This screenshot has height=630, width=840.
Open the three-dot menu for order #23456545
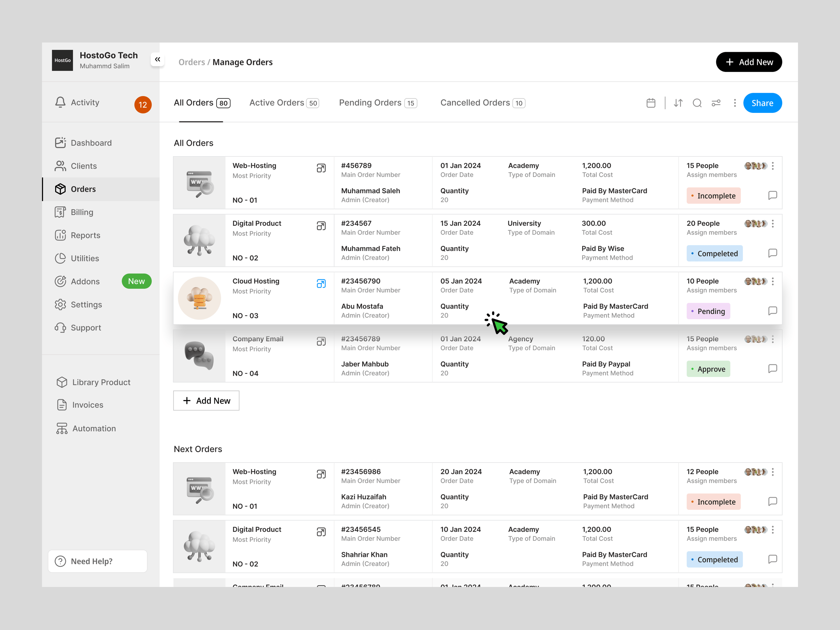[x=773, y=530]
